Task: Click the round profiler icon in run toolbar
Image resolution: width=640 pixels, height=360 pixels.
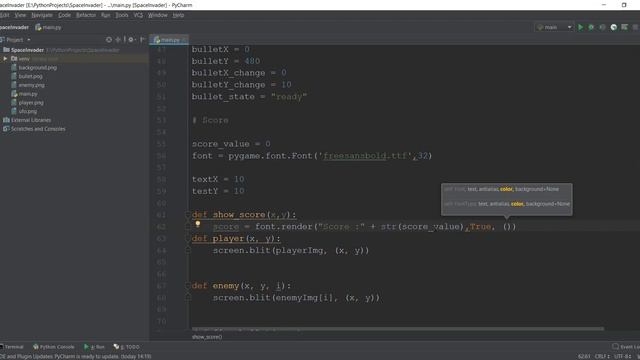Action: point(613,27)
